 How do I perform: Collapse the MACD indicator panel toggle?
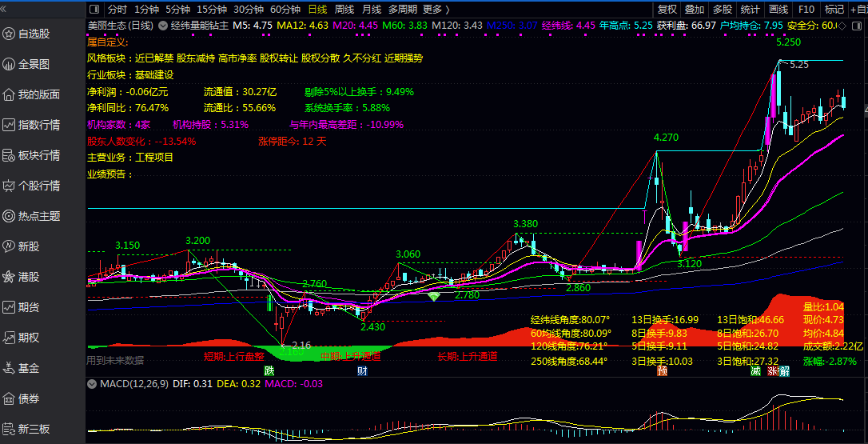click(x=92, y=385)
